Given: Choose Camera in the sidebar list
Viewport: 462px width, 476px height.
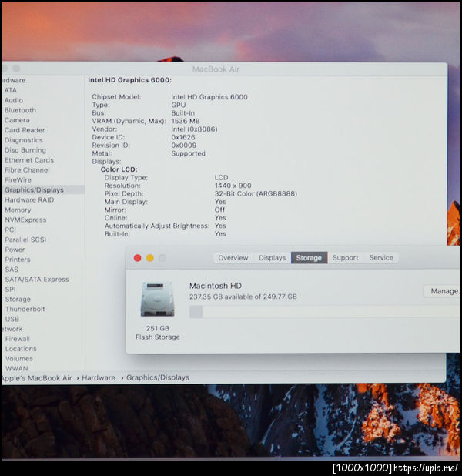Looking at the screenshot, I should click(17, 120).
